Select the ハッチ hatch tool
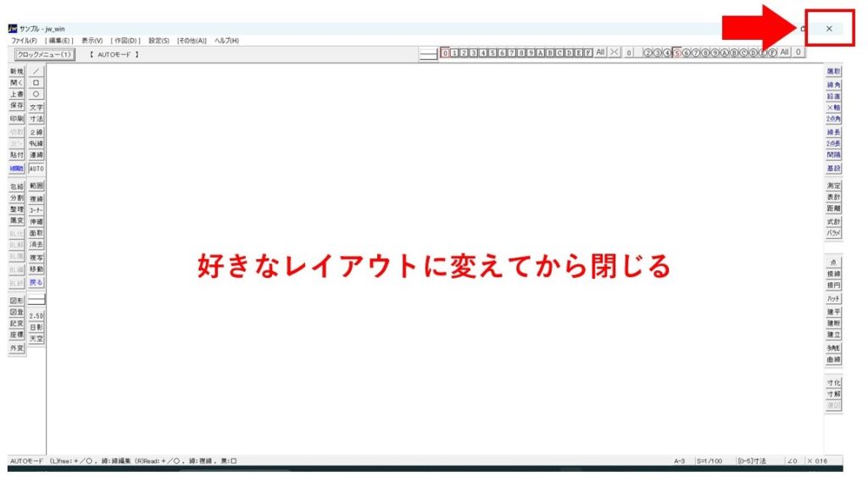 pyautogui.click(x=833, y=299)
